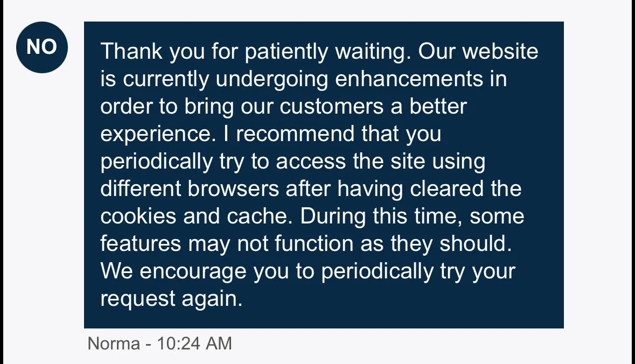Click the closing words "request again"
Image resolution: width=635 pixels, height=364 pixels.
pyautogui.click(x=171, y=299)
